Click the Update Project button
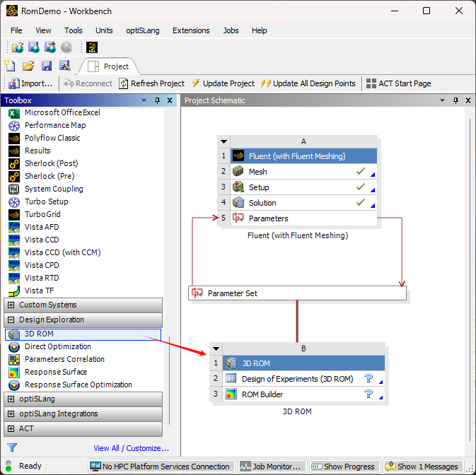 224,83
